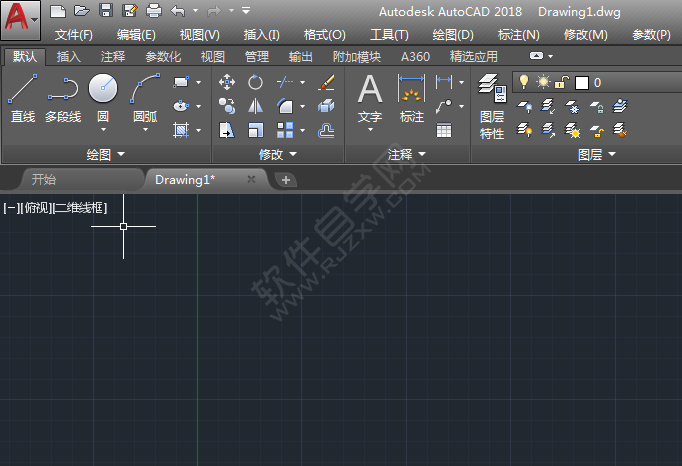This screenshot has height=466, width=682.
Task: Open Layer Properties (图层特性) manager
Action: [492, 107]
